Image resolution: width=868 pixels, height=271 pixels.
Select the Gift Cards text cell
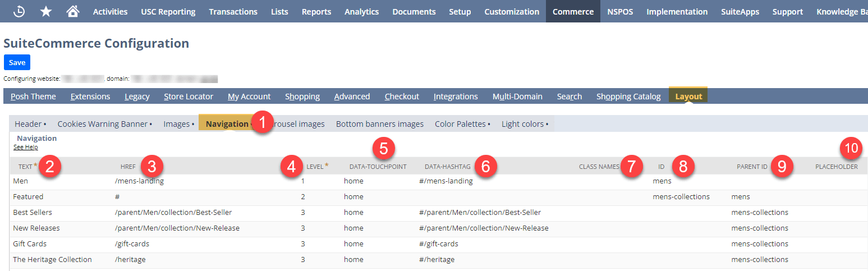pos(30,244)
